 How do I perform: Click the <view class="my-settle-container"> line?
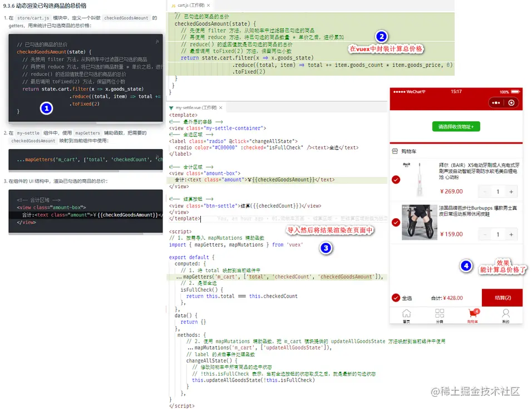tap(218, 128)
